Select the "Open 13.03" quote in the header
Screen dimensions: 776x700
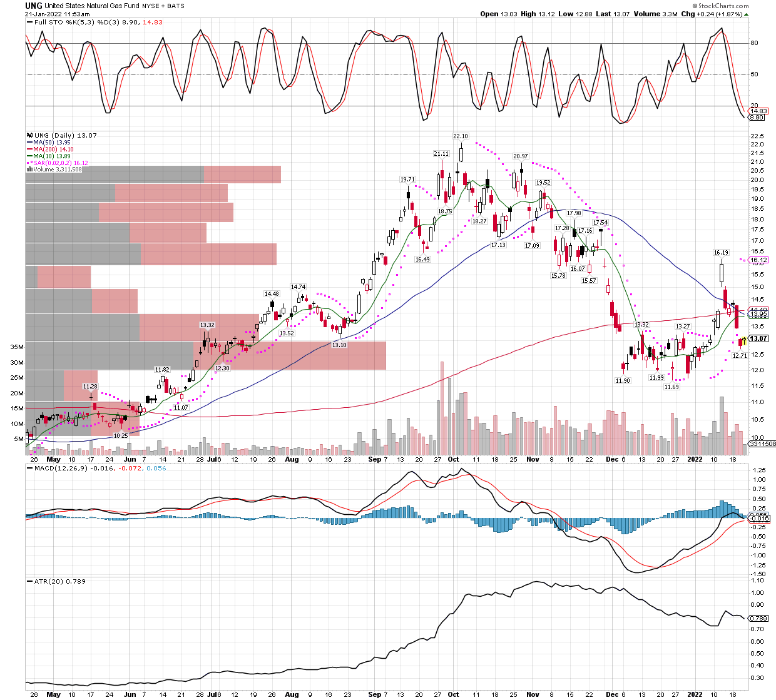click(498, 14)
